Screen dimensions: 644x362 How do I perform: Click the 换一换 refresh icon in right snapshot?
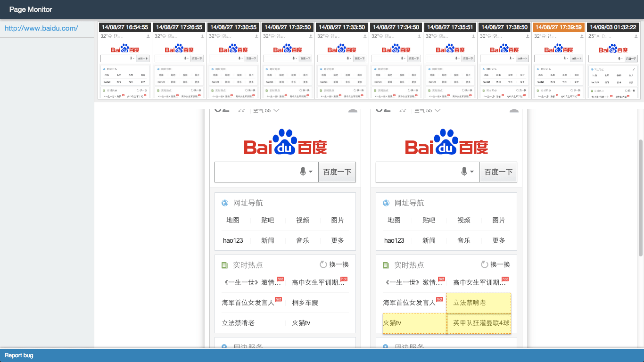pyautogui.click(x=485, y=264)
